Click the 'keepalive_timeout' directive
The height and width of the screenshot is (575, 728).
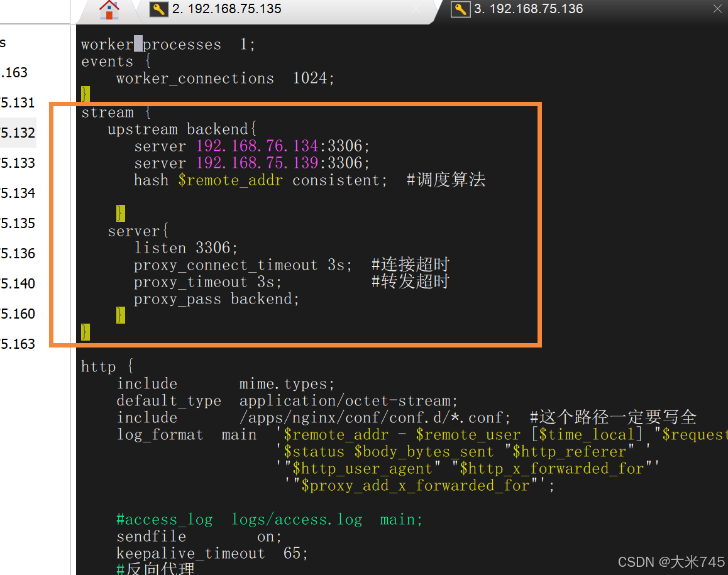190,553
